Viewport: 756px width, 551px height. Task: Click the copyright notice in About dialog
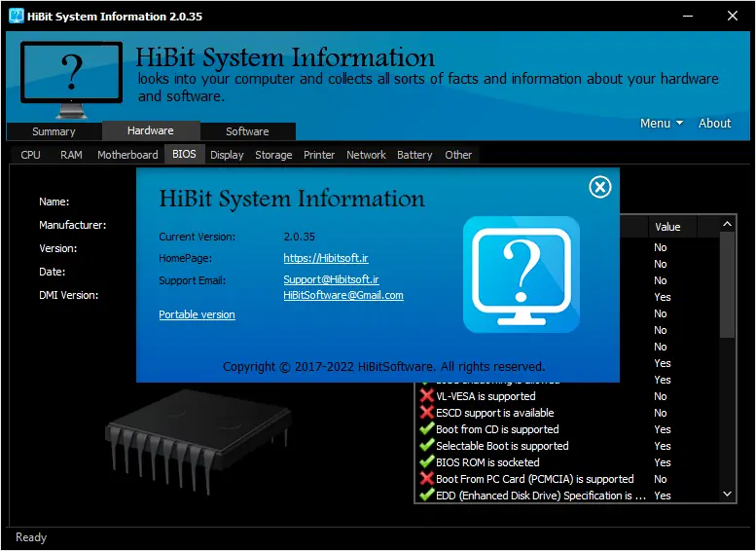(383, 367)
